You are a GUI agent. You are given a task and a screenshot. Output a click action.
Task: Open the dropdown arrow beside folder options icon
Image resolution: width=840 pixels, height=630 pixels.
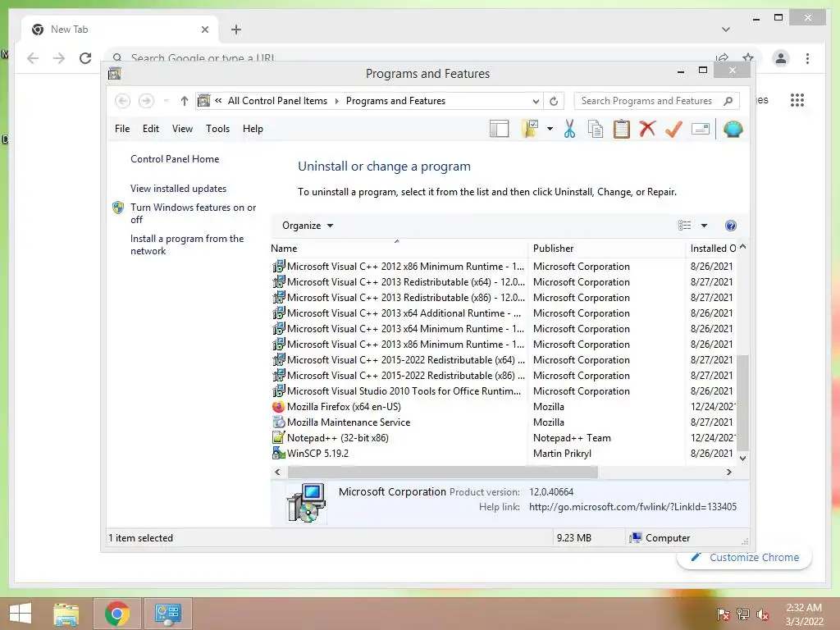(x=550, y=129)
